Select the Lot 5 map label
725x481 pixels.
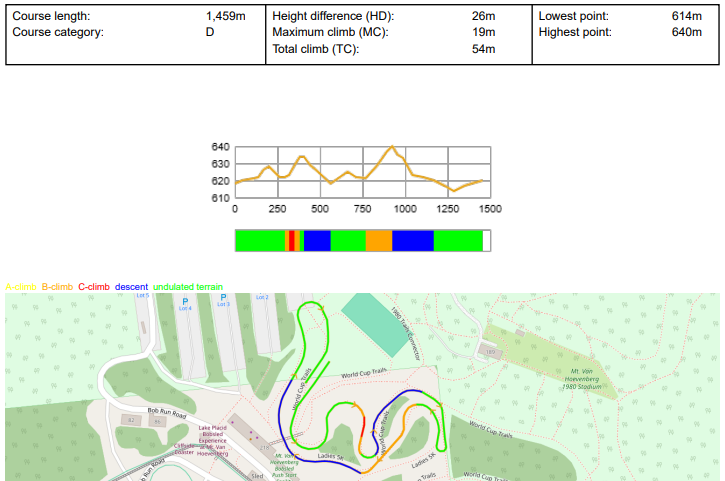142,296
